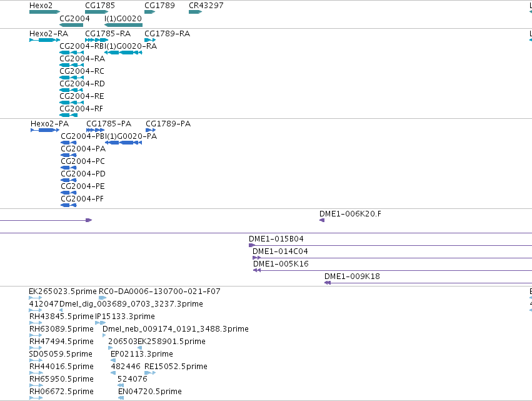Open EST RH44016.5prime
The width and height of the screenshot is (532, 401).
point(61,367)
